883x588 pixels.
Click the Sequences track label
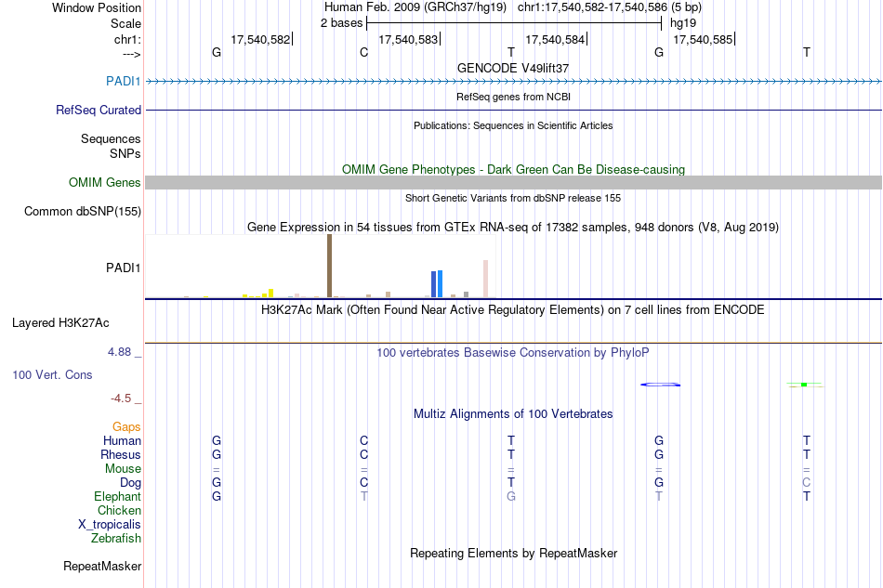[111, 139]
